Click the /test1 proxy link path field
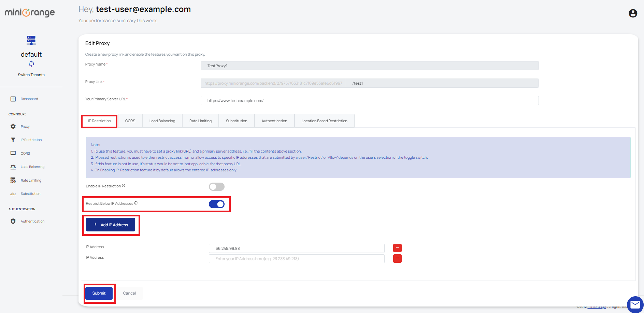The height and width of the screenshot is (313, 644). pyautogui.click(x=442, y=83)
